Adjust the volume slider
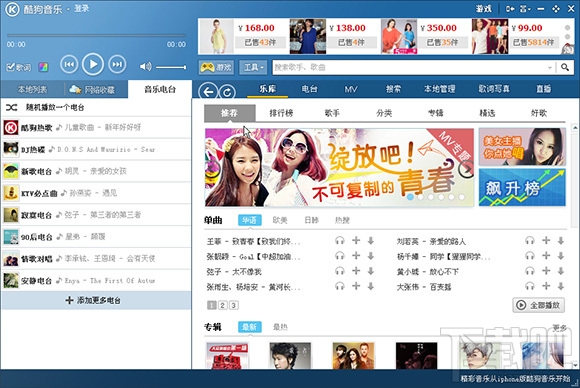The height and width of the screenshot is (388, 580). [171, 67]
